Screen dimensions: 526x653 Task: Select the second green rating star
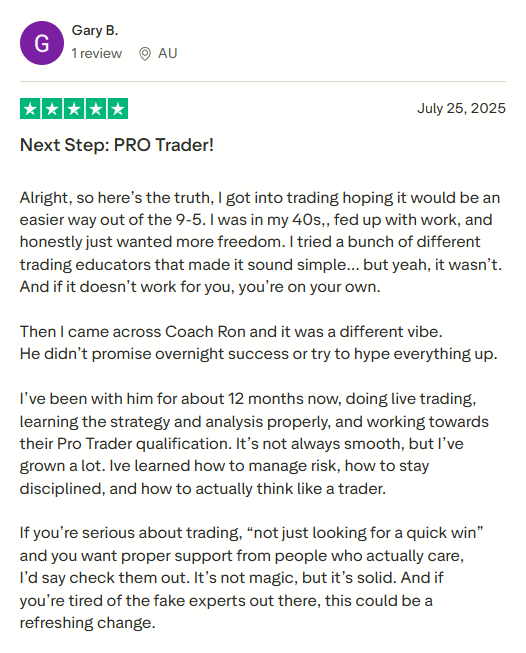[52, 109]
